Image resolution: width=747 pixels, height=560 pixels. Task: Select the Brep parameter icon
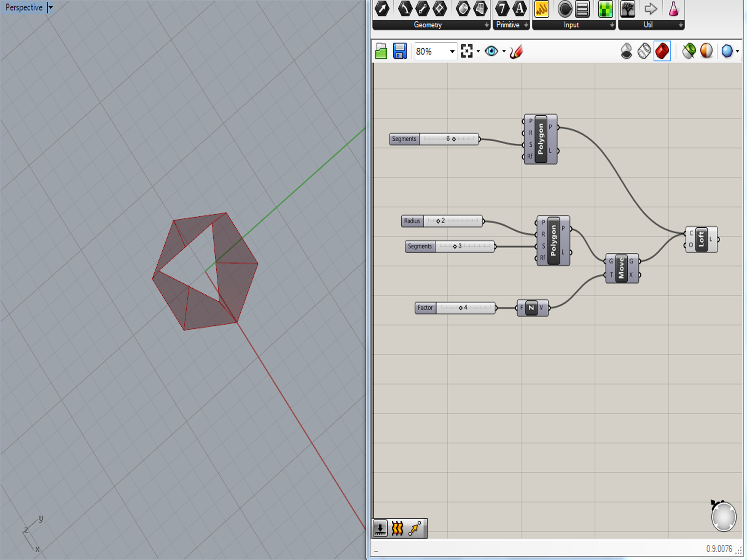pos(480,9)
